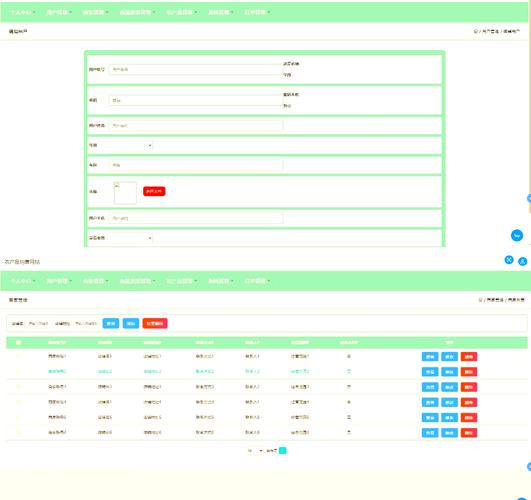Expand the 个人中心 menu in the lower navbar
This screenshot has width=531, height=500.
pyautogui.click(x=23, y=281)
